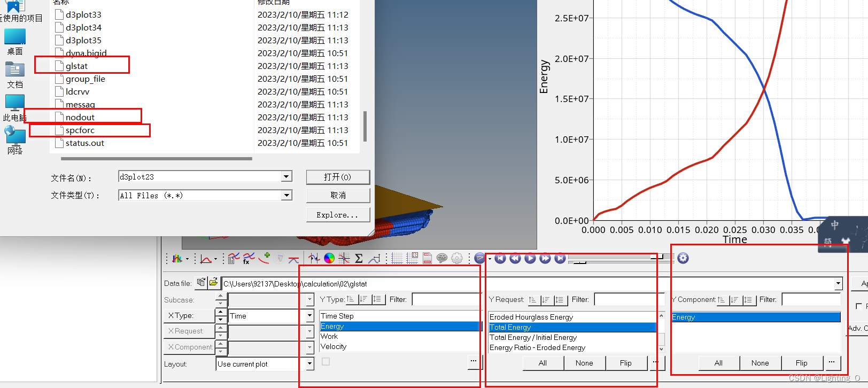Select Energy in Y Component list

(756, 317)
